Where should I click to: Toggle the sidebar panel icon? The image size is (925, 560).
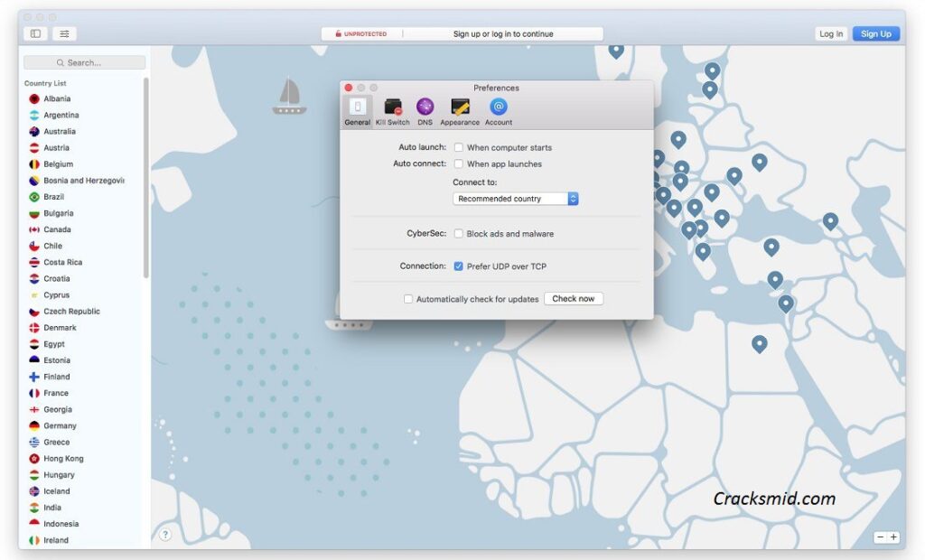35,33
